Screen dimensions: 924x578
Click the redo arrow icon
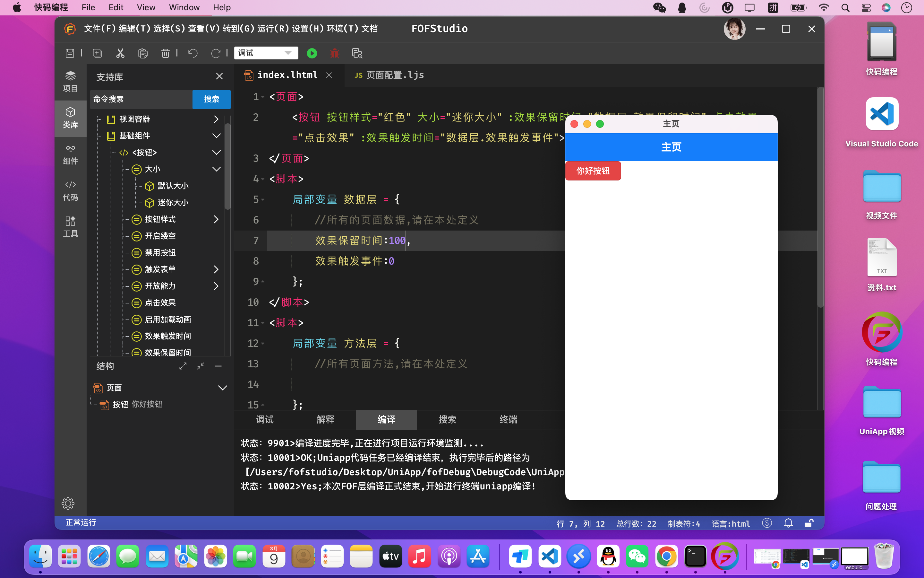(x=216, y=53)
